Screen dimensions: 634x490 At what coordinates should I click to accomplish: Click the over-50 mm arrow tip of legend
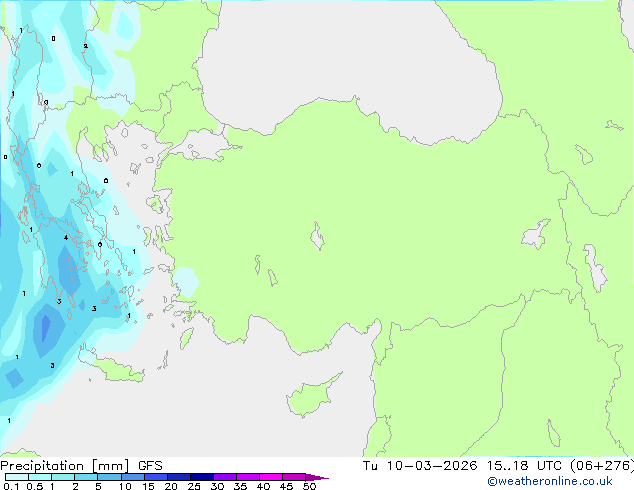point(317,477)
